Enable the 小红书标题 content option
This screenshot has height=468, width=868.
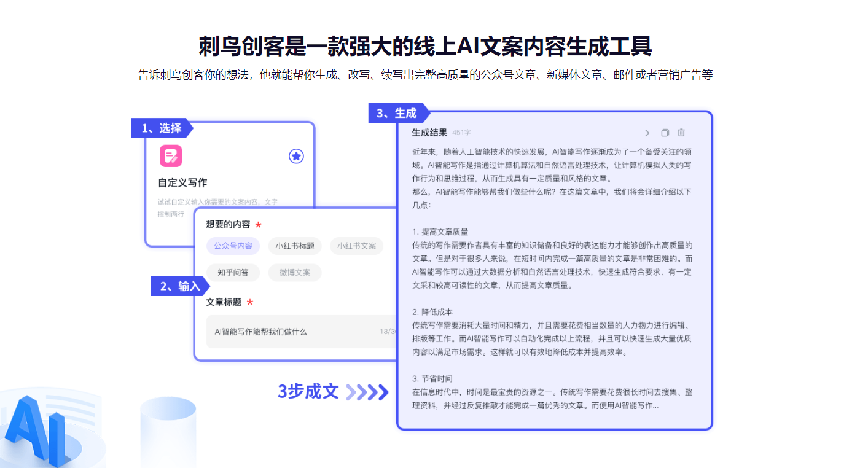(x=295, y=246)
